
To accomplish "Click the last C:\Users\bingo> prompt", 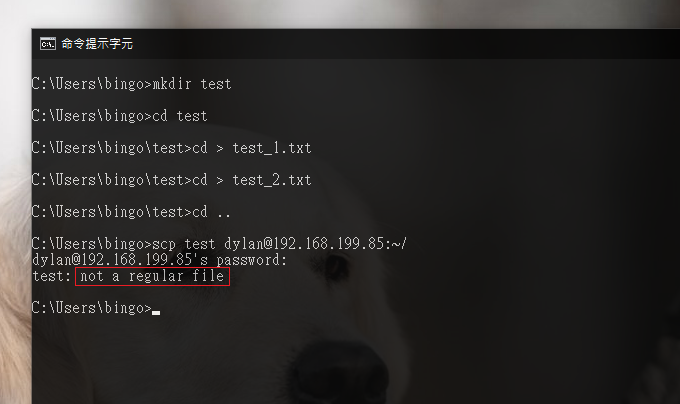I will (x=92, y=308).
